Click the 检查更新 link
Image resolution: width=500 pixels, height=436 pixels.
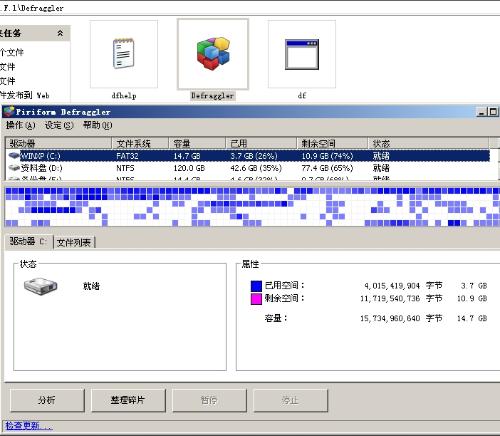point(29,426)
